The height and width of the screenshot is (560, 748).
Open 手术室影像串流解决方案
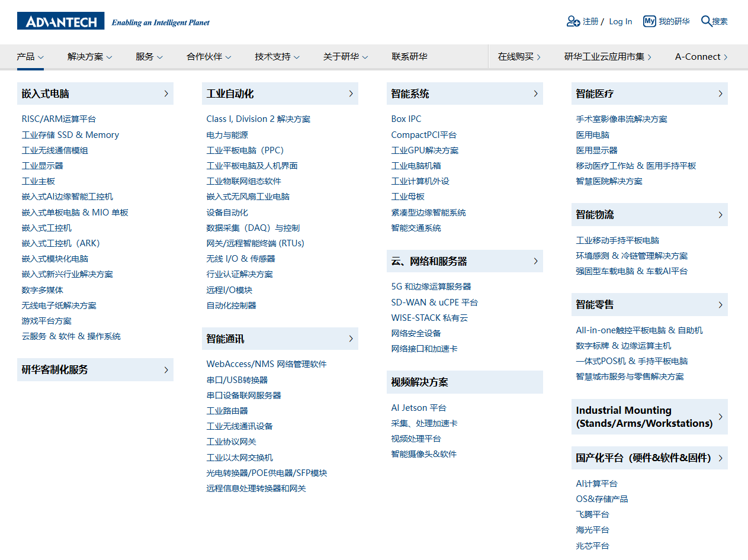(x=622, y=119)
